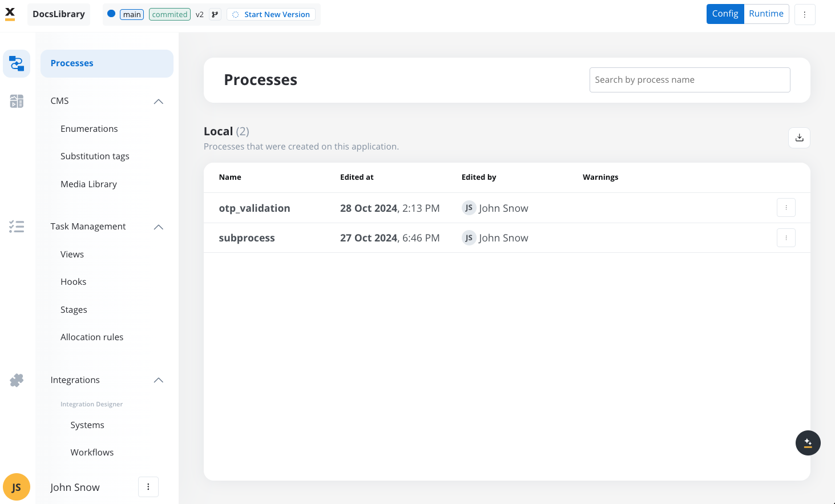Screen dimensions: 835x504
Task: Open row options for subprocess
Action: (x=786, y=238)
